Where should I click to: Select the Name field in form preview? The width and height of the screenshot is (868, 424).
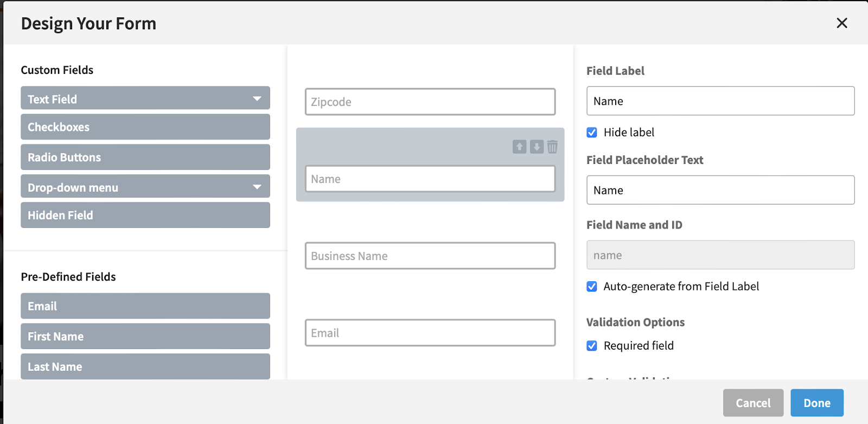point(430,179)
